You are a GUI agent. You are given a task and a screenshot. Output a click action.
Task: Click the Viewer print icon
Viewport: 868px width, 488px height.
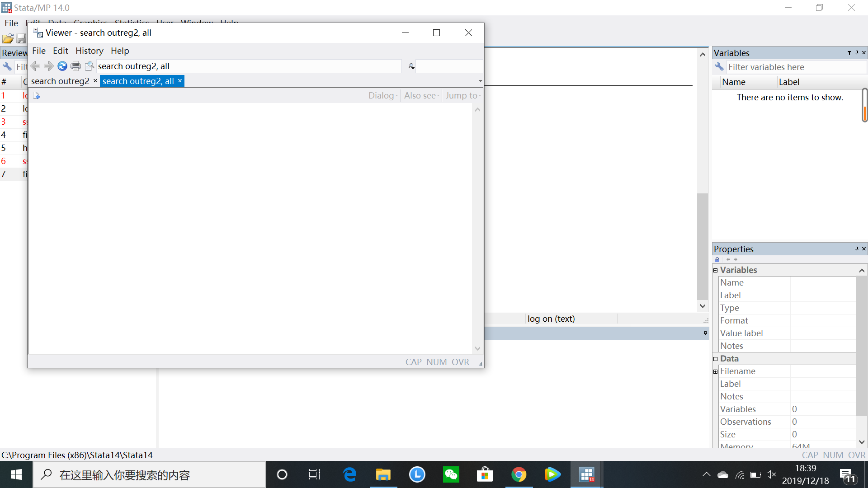tap(76, 66)
